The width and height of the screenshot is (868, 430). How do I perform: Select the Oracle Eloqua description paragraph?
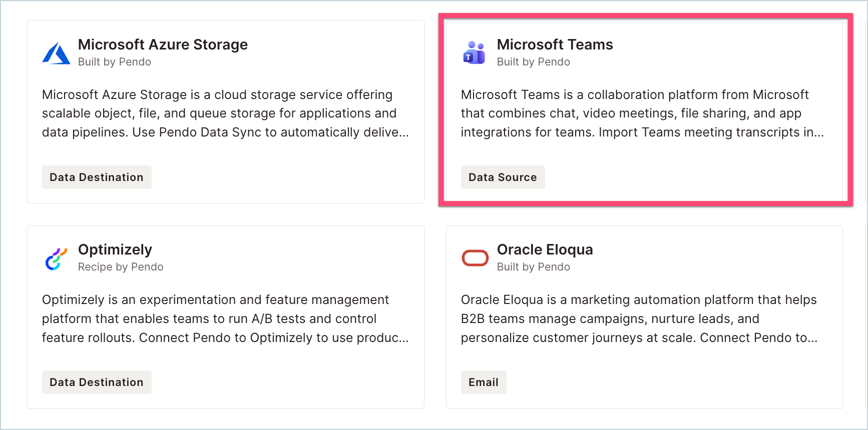(x=639, y=318)
